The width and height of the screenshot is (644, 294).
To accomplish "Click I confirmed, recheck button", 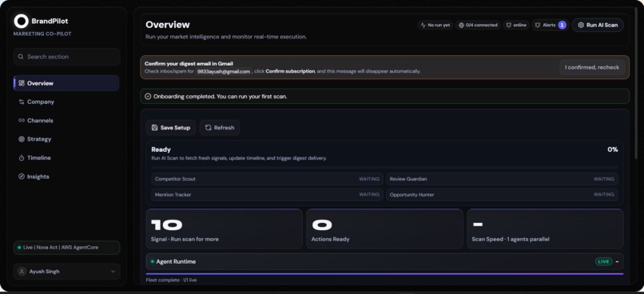I will point(592,67).
